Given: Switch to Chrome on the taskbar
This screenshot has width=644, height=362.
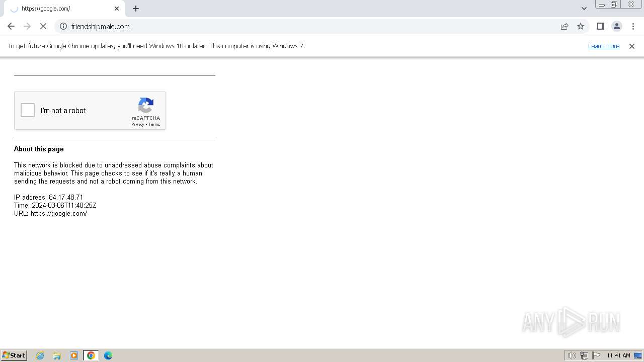Looking at the screenshot, I should 91,355.
